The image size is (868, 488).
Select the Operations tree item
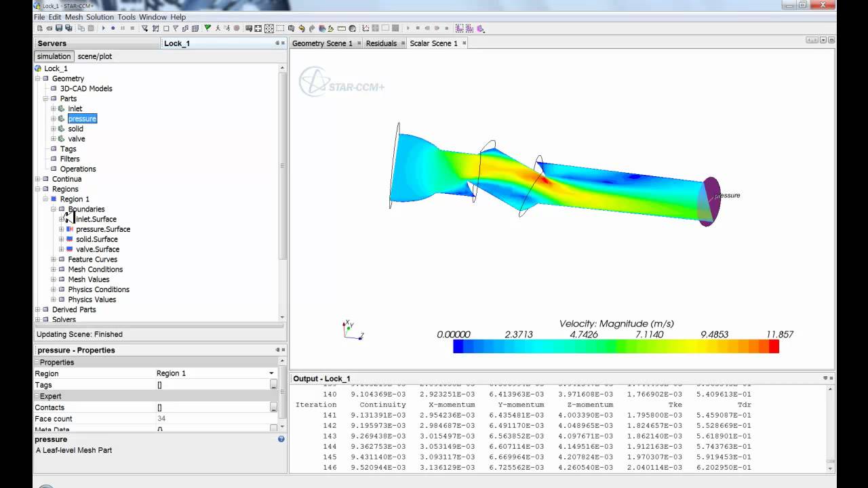(78, 169)
